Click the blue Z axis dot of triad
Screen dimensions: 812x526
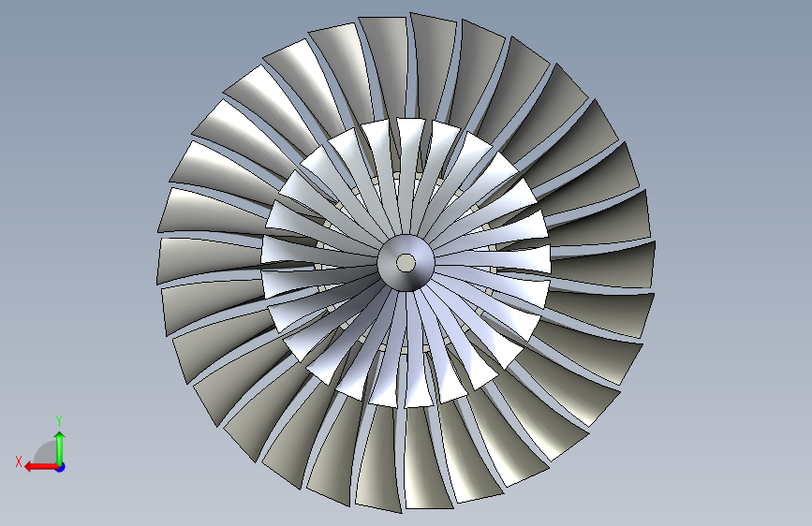(x=61, y=467)
